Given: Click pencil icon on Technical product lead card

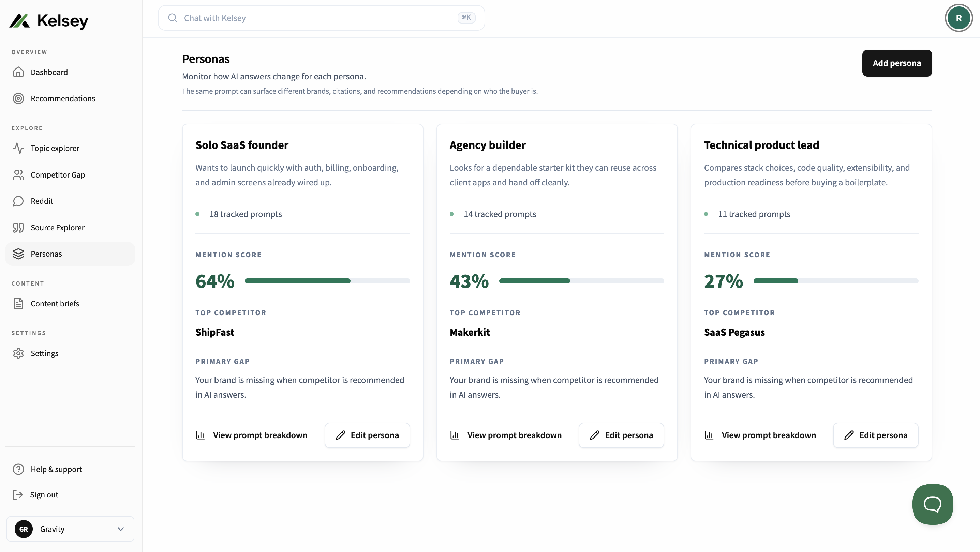Looking at the screenshot, I should (849, 435).
